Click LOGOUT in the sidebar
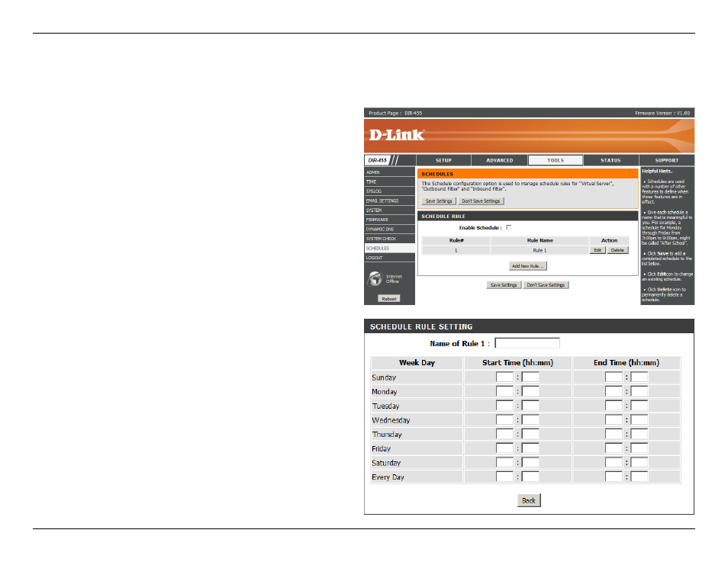This screenshot has height=562, width=728. point(389,258)
